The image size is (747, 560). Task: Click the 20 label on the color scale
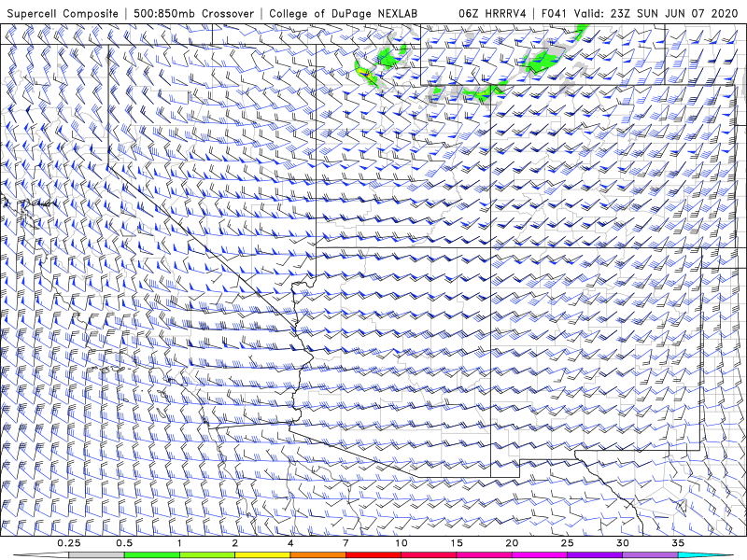(x=512, y=543)
